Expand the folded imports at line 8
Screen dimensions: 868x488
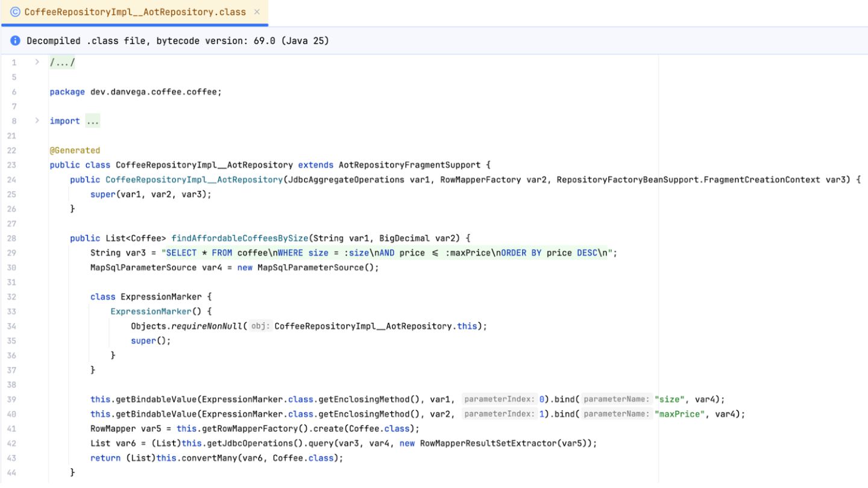coord(36,121)
